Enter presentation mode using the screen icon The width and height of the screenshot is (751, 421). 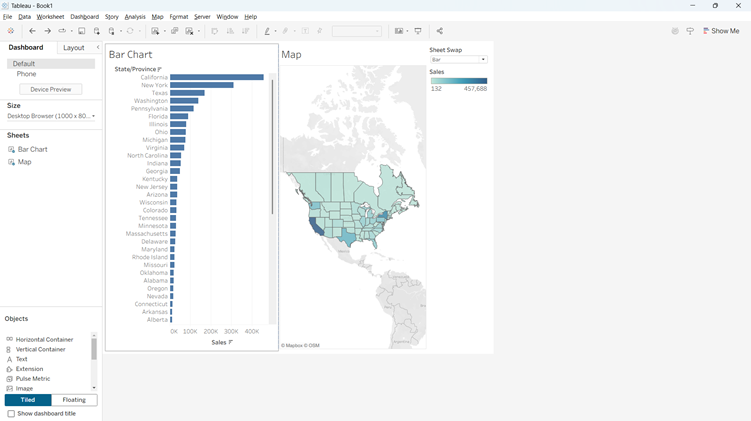[x=418, y=31]
